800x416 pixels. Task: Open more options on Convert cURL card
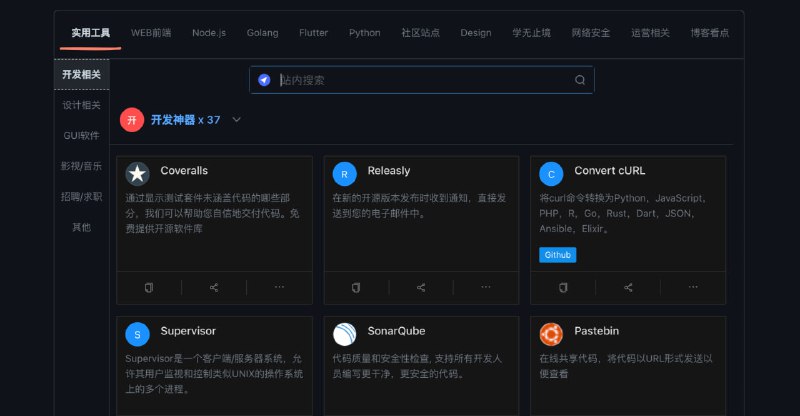point(693,287)
